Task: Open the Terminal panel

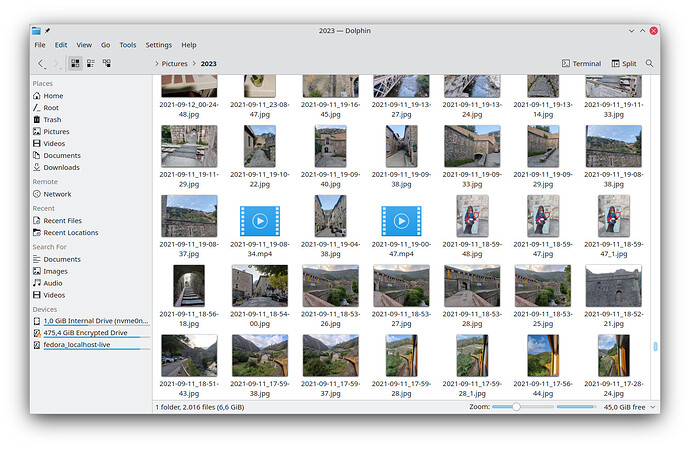Action: 581,63
